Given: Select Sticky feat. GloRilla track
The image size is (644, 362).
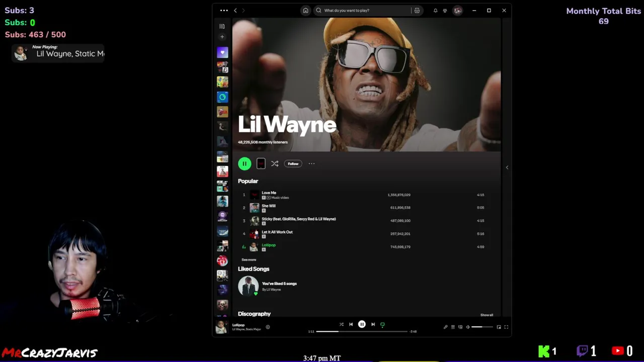Looking at the screenshot, I should 362,221.
